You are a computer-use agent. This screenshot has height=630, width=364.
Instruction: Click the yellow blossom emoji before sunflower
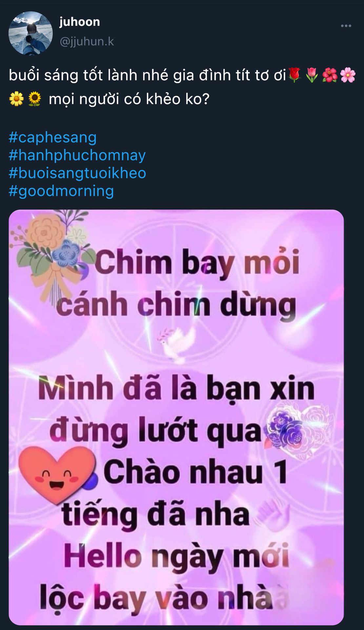pyautogui.click(x=16, y=99)
